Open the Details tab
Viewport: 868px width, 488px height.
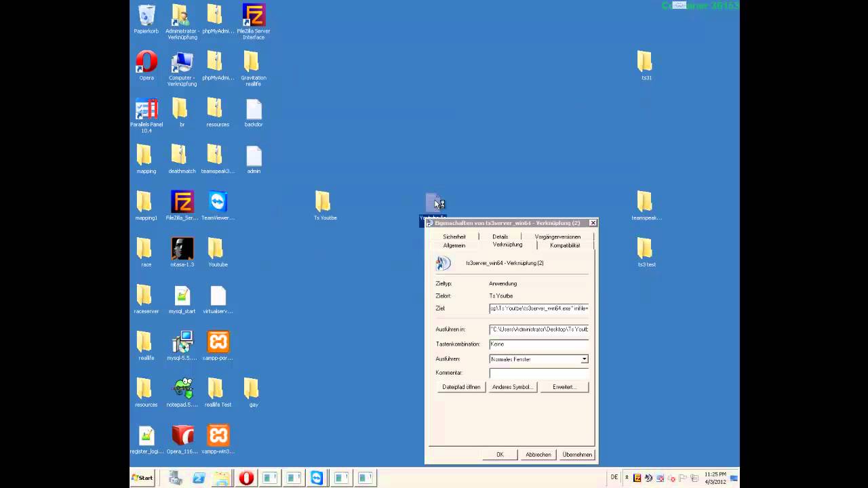(500, 237)
